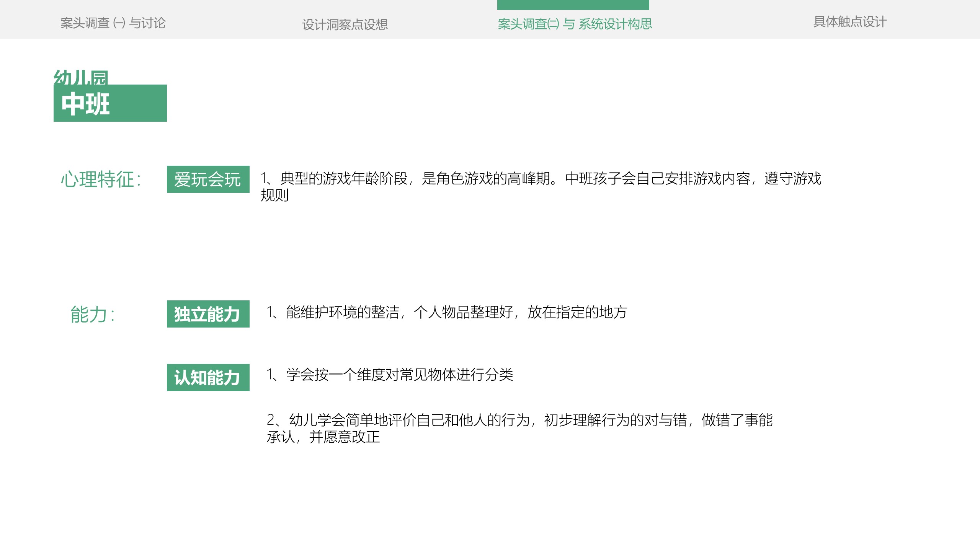Click the 规则 wrapped line text
This screenshot has height=551, width=980.
(274, 195)
